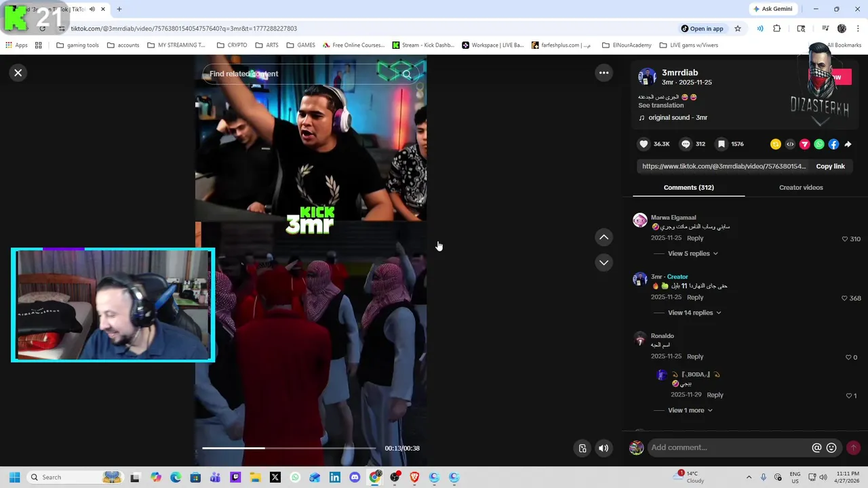Share the video to Facebook

coord(833,144)
